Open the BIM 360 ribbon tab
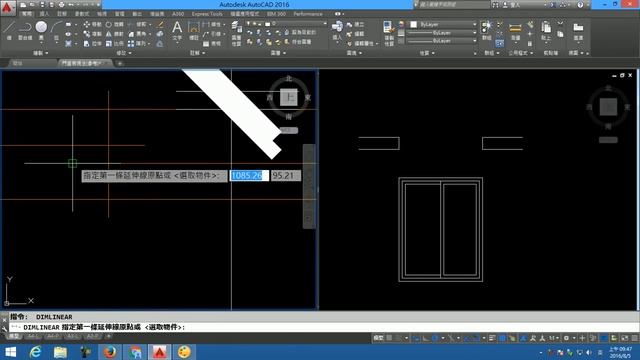Viewport: 640px width, 360px height. (276, 14)
